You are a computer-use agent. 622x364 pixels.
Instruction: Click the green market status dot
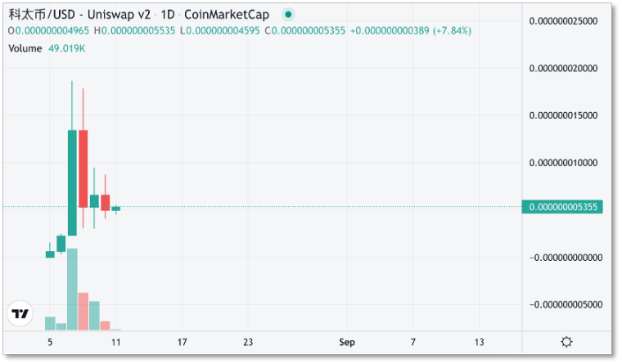click(288, 15)
